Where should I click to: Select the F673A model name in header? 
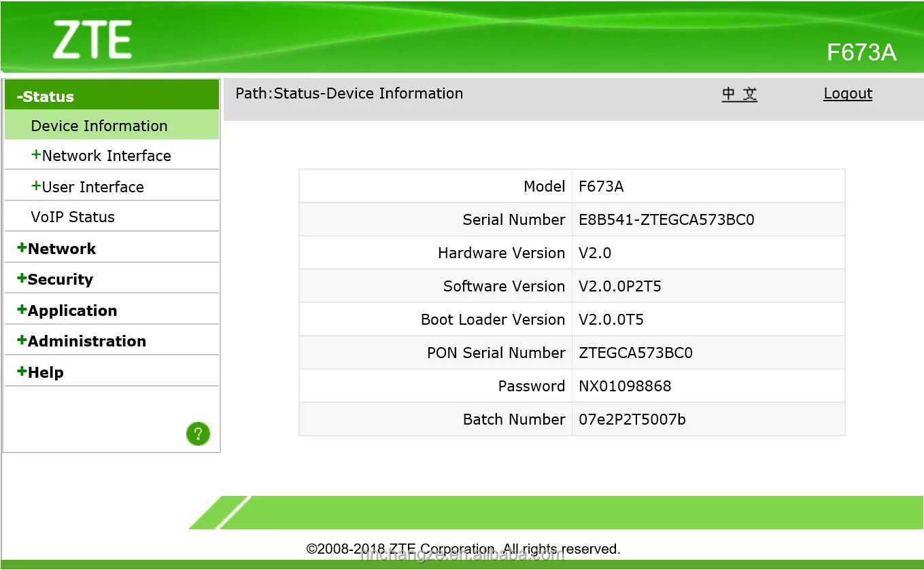pyautogui.click(x=861, y=52)
